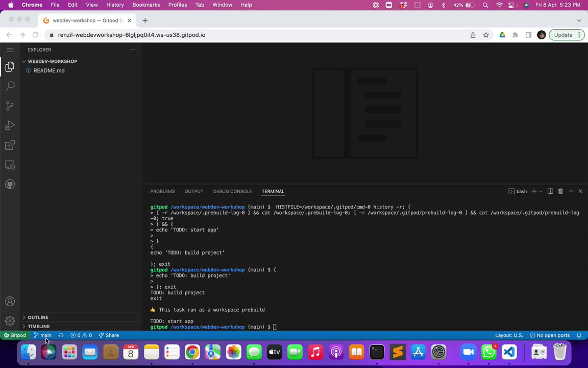The image size is (588, 368).
Task: Open WhatsApp from the Dock
Action: coord(488,352)
